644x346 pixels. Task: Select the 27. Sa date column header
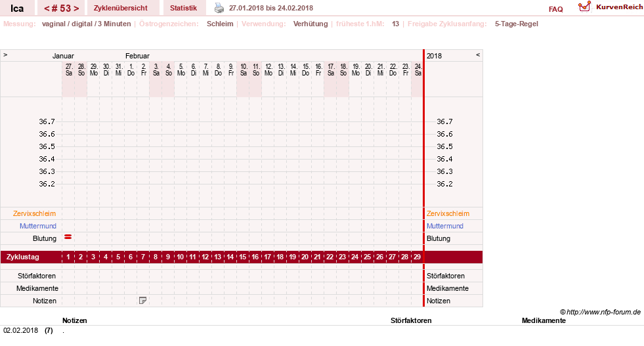point(68,70)
